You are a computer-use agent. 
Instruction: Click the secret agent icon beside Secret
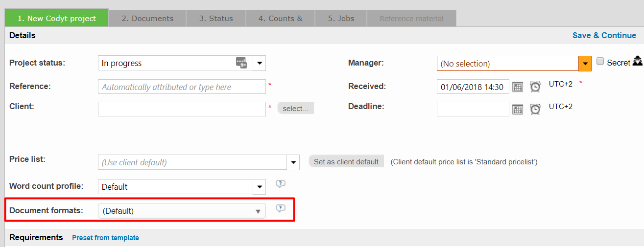coord(637,62)
